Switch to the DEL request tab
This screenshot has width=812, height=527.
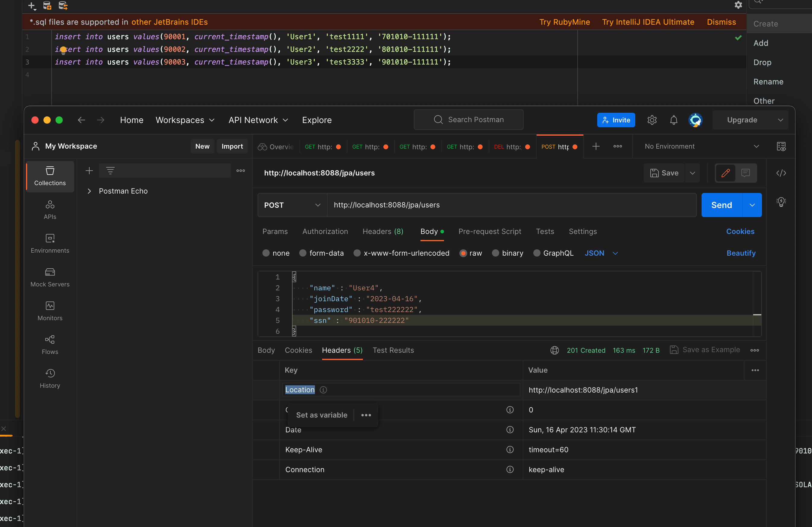tap(512, 146)
